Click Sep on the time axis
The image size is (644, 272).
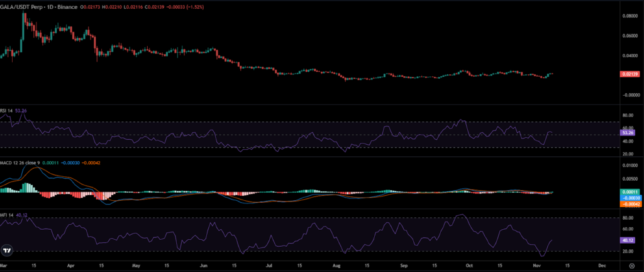(x=404, y=266)
